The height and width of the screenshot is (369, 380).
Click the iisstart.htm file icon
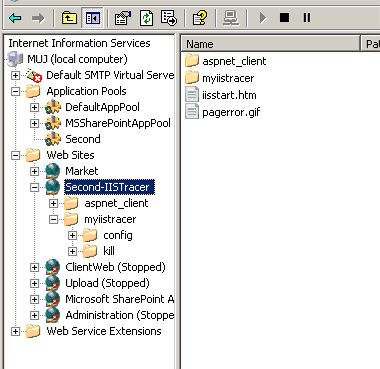click(192, 95)
